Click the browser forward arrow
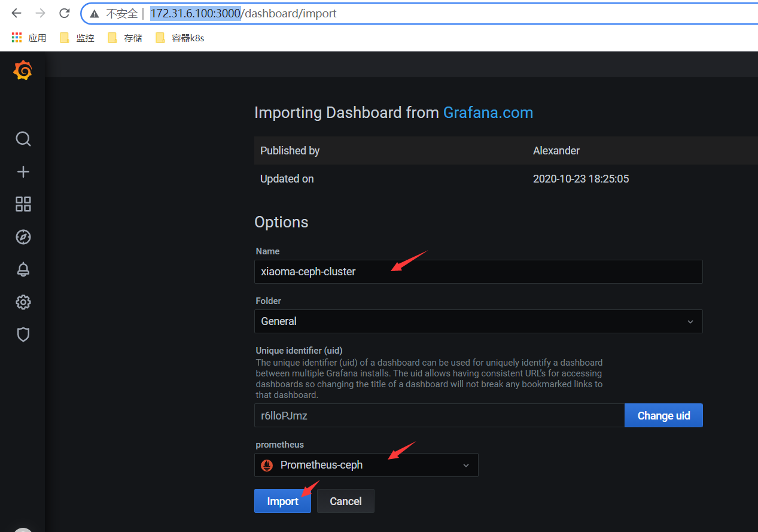Screen dimensions: 758x532 pyautogui.click(x=40, y=13)
